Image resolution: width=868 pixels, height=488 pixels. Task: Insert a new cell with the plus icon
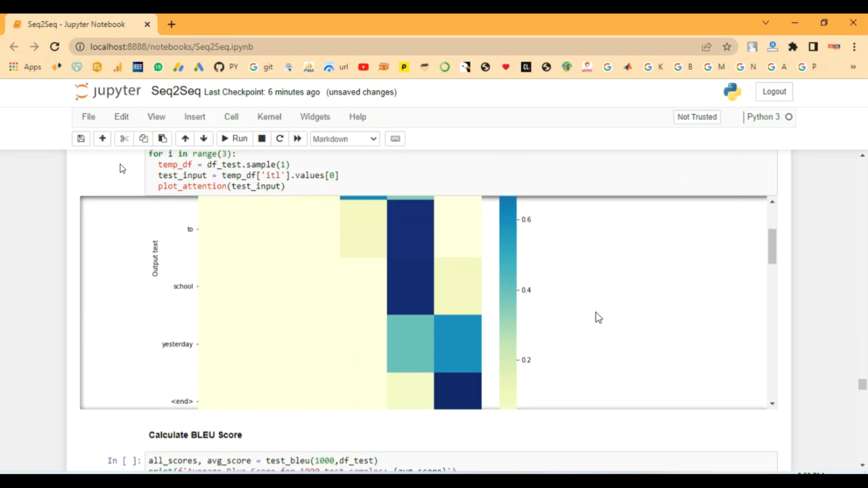[x=102, y=138]
